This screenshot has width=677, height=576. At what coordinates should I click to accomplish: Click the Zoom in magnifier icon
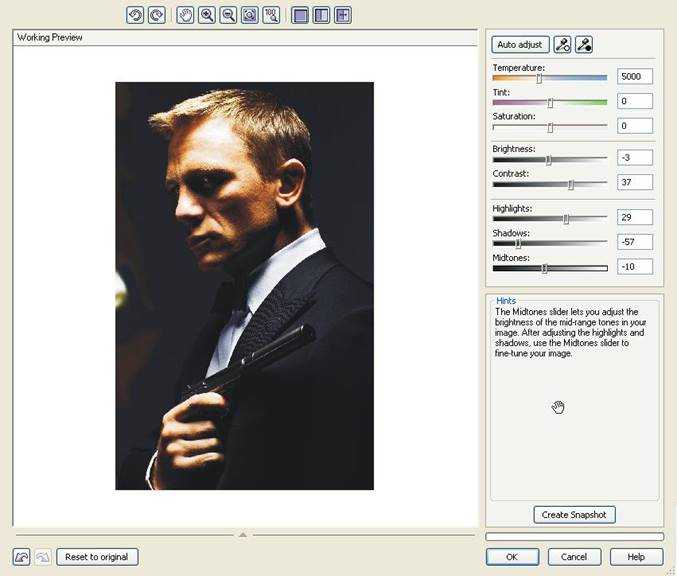coord(207,16)
